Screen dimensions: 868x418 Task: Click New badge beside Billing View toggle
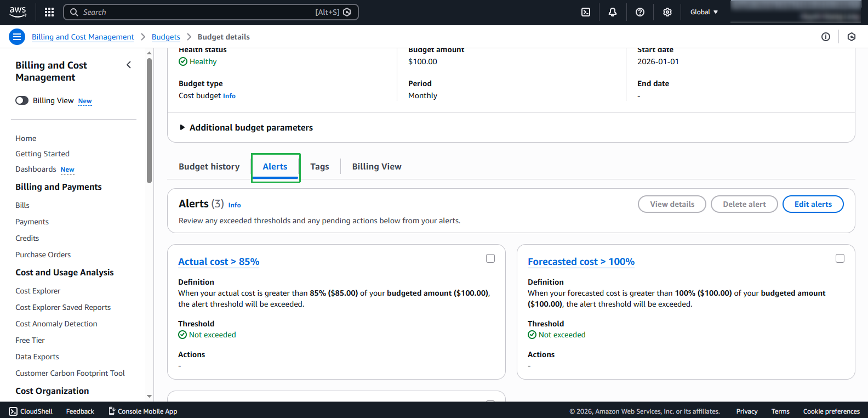(85, 101)
